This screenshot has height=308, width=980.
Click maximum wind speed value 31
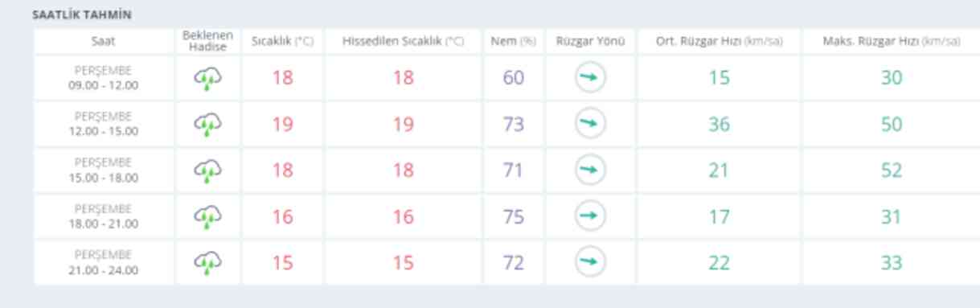[x=891, y=217]
